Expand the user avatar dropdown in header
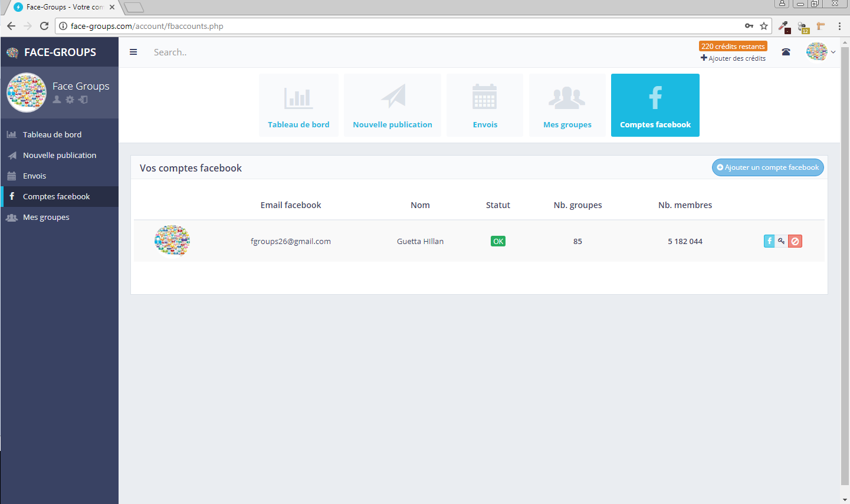850x504 pixels. 821,52
